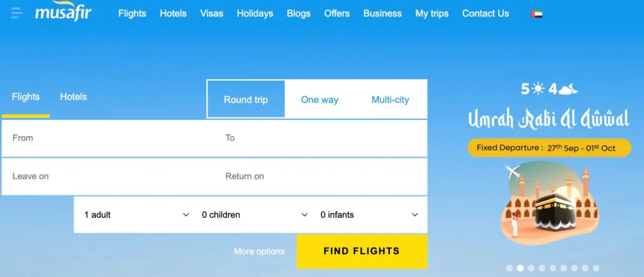Switch to the Hotels search tab
Viewport: 644px width, 277px height.
(74, 97)
